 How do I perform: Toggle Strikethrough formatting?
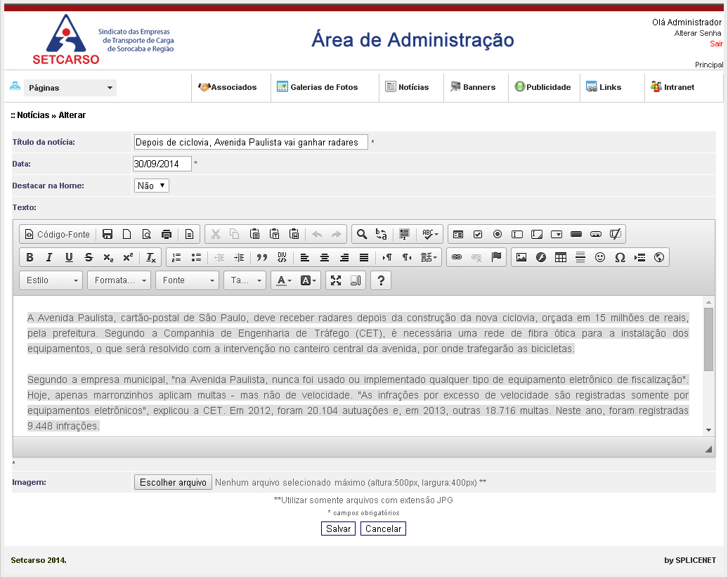point(89,257)
